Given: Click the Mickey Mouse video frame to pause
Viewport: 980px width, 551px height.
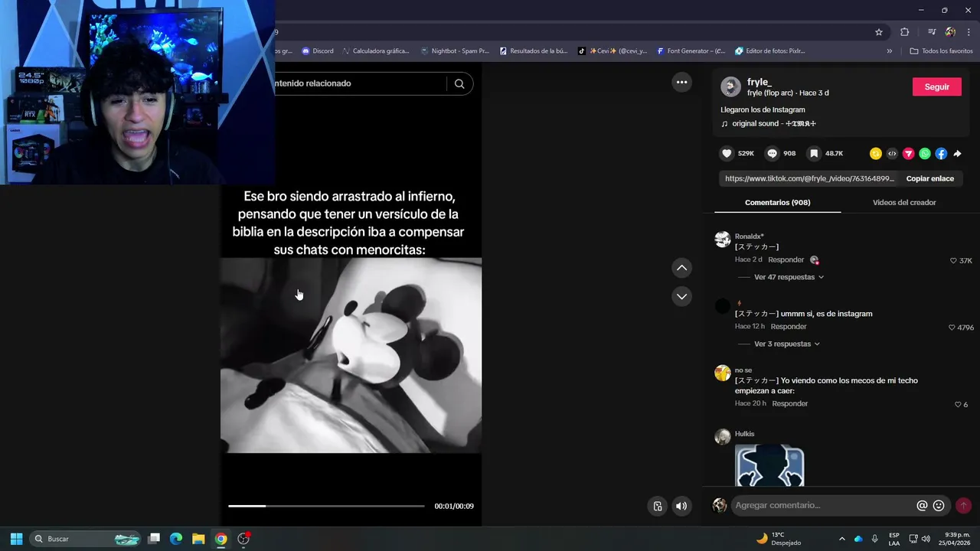Looking at the screenshot, I should click(351, 355).
